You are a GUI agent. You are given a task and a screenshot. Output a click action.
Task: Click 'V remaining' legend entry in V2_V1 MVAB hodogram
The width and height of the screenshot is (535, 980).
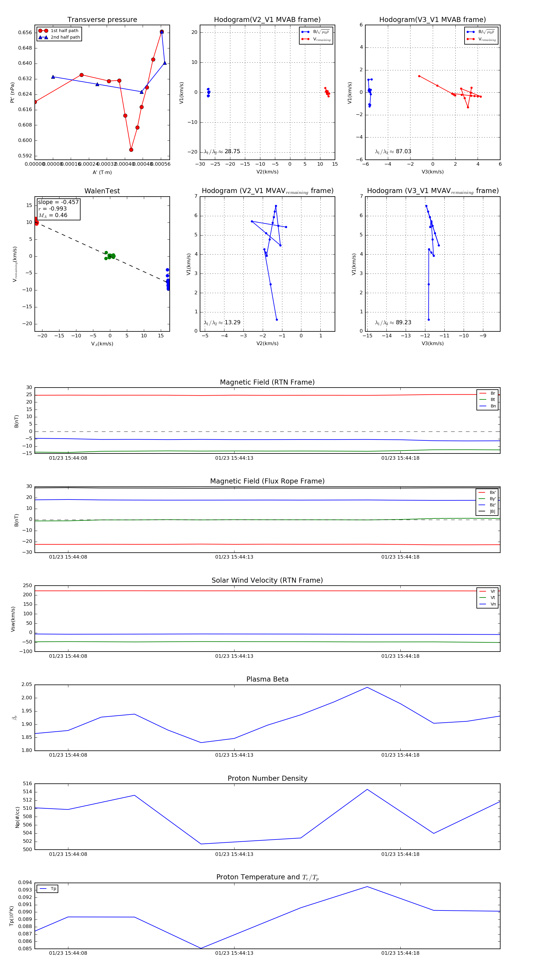316,39
